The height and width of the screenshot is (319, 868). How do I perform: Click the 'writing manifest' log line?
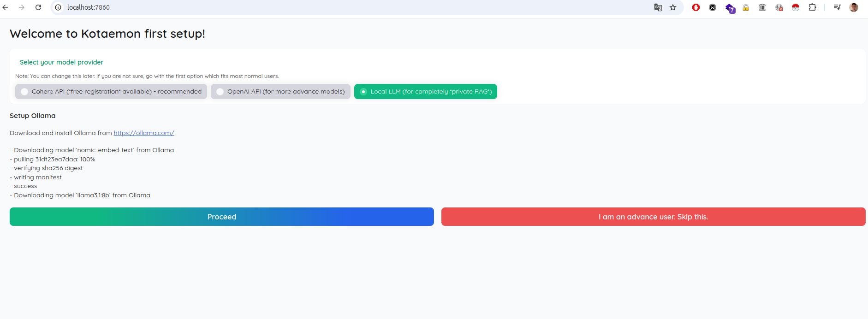pyautogui.click(x=36, y=177)
